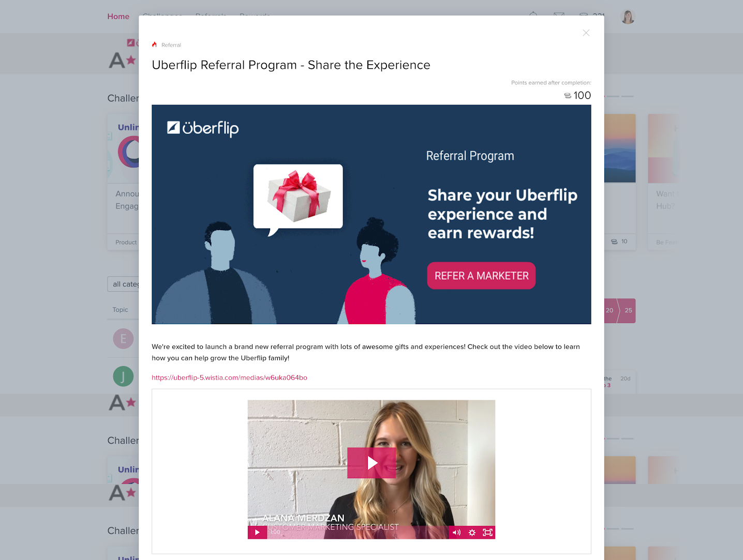The height and width of the screenshot is (560, 743).
Task: Enter fullscreen video mode icon
Action: coord(487,532)
